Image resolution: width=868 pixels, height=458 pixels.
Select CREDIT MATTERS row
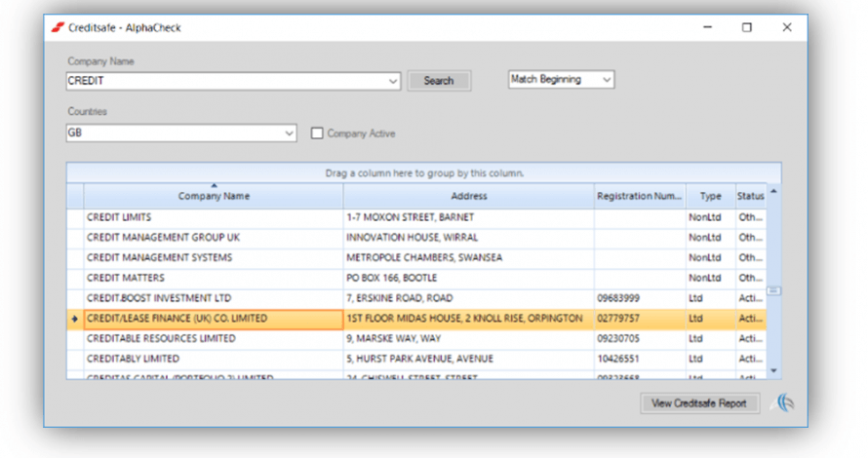click(416, 278)
